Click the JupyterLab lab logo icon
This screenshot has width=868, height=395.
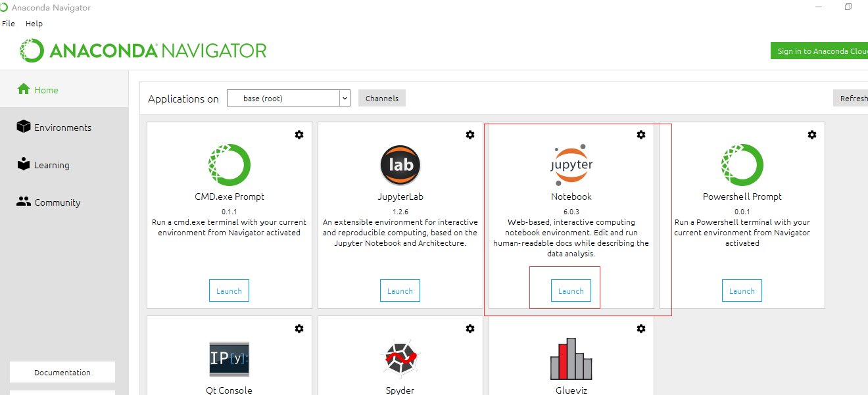pos(400,165)
